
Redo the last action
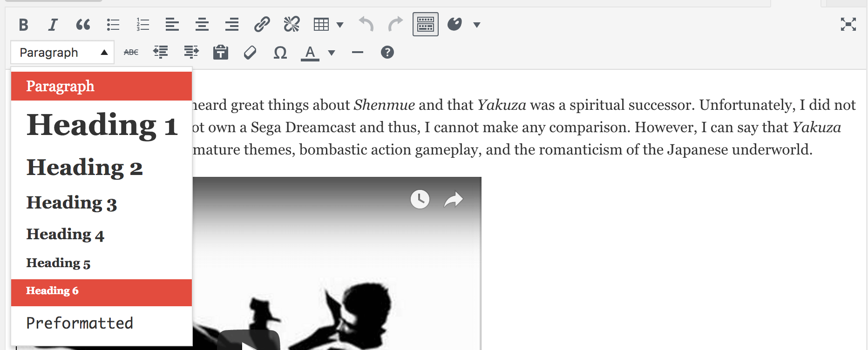point(396,24)
